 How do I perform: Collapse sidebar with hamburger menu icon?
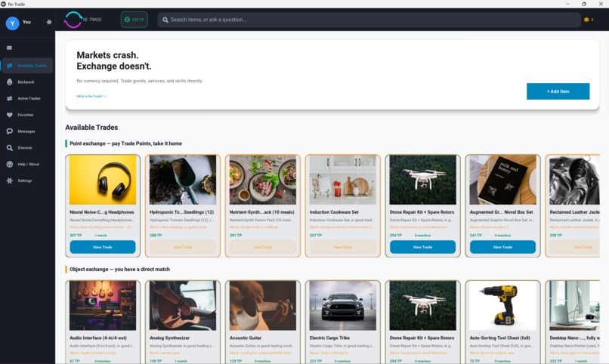point(9,48)
